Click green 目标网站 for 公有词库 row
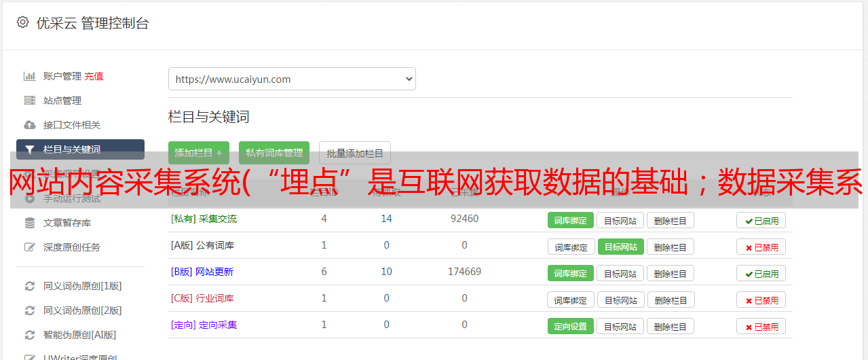The height and width of the screenshot is (360, 868). 620,247
